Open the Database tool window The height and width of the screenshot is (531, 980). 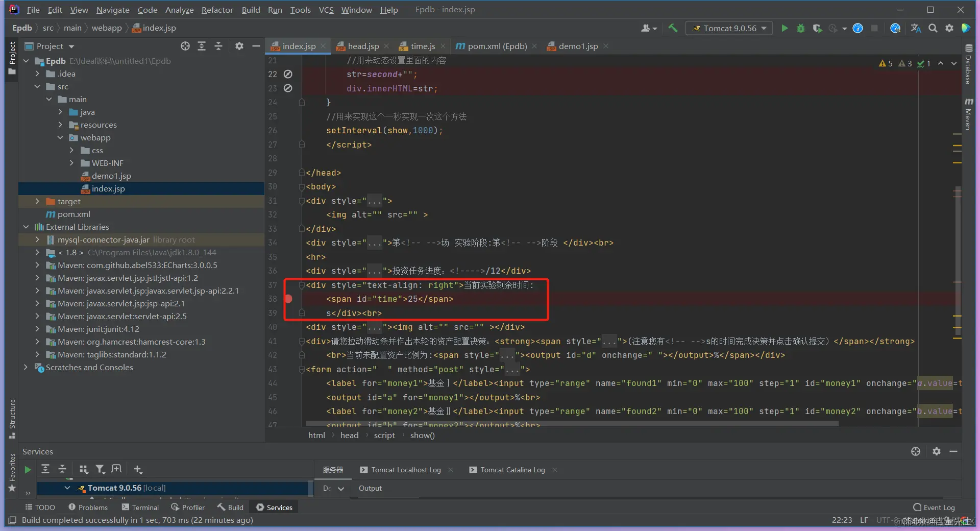[x=968, y=64]
